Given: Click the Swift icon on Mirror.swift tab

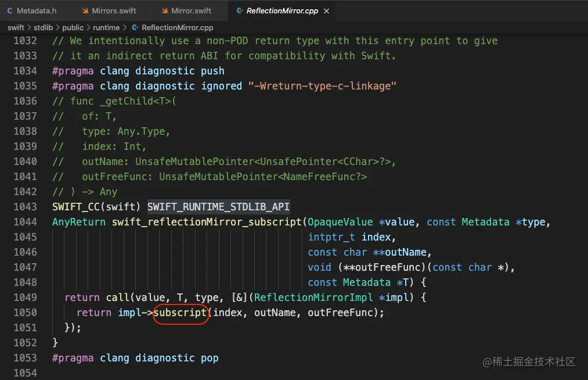Looking at the screenshot, I should pos(165,10).
